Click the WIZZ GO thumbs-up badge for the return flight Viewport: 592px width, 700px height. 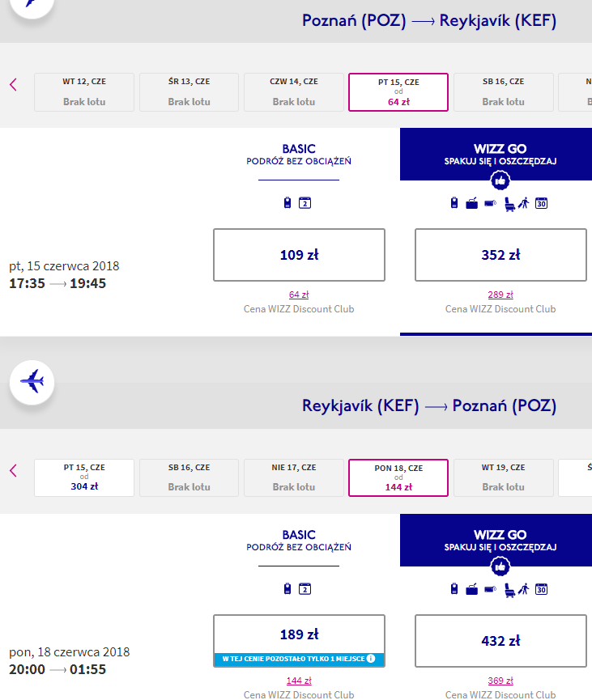click(500, 567)
